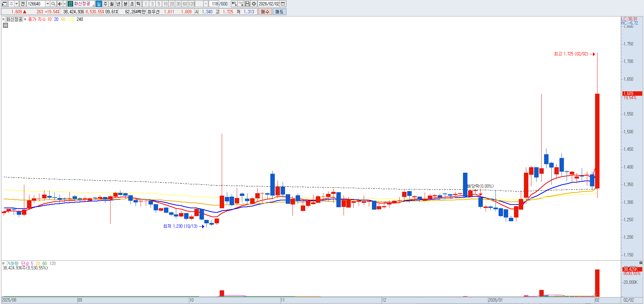
Task: Close the volume panel with X icon
Action: pyautogui.click(x=641, y=263)
